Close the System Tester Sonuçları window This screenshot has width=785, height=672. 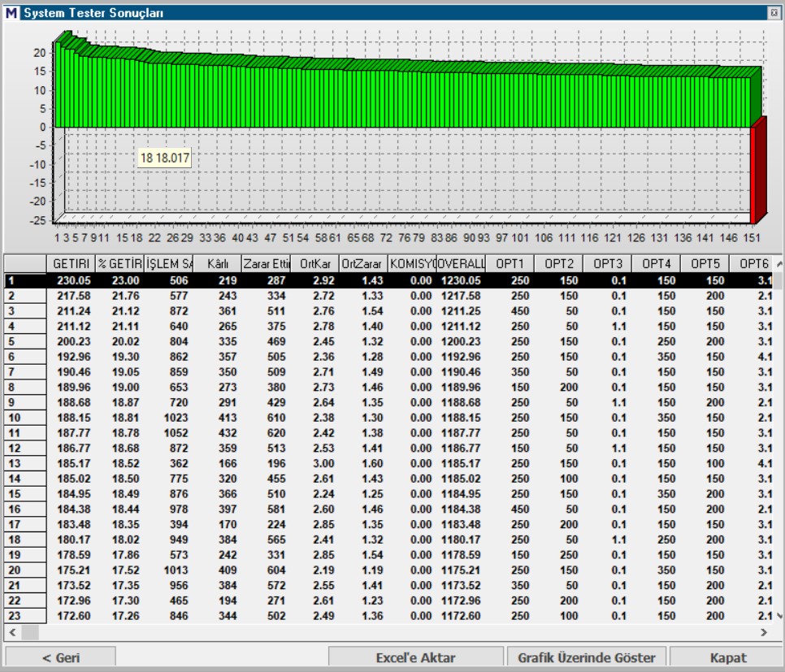click(774, 13)
